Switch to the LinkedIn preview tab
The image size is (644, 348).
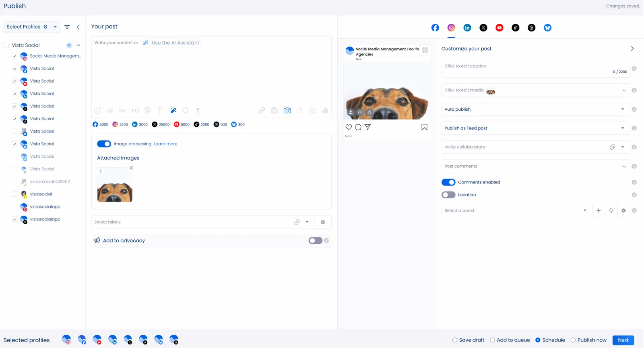click(467, 28)
